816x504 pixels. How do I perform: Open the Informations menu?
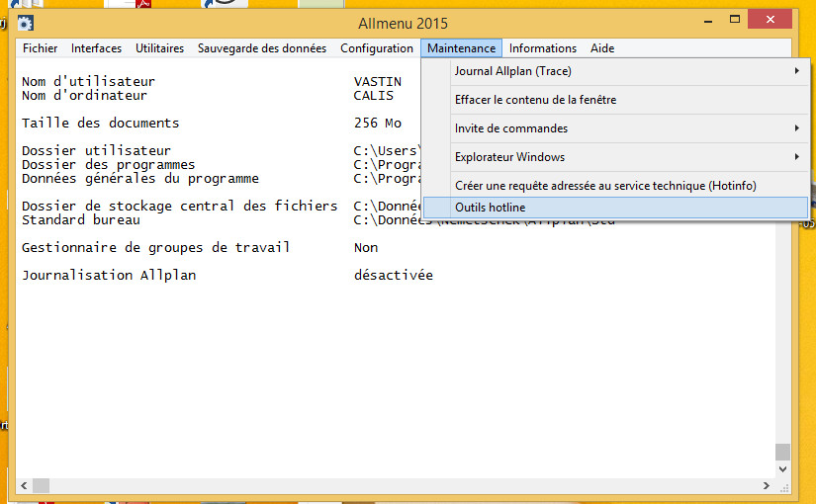543,48
